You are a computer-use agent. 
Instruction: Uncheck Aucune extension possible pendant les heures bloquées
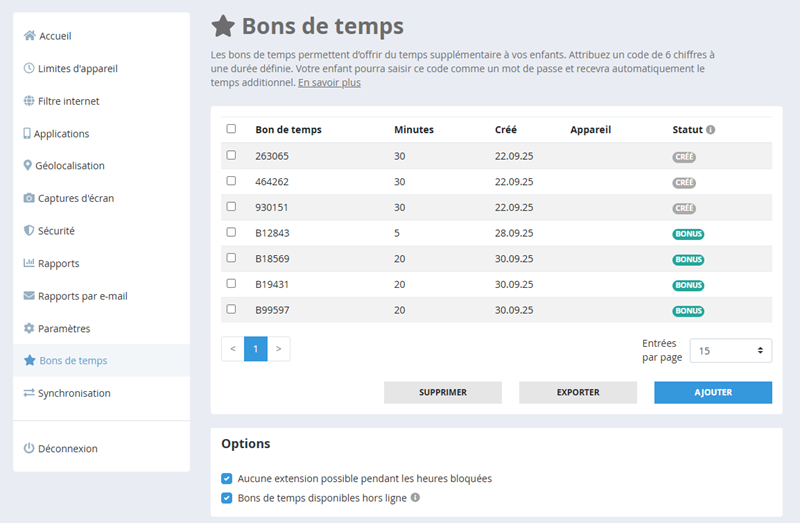tap(227, 479)
